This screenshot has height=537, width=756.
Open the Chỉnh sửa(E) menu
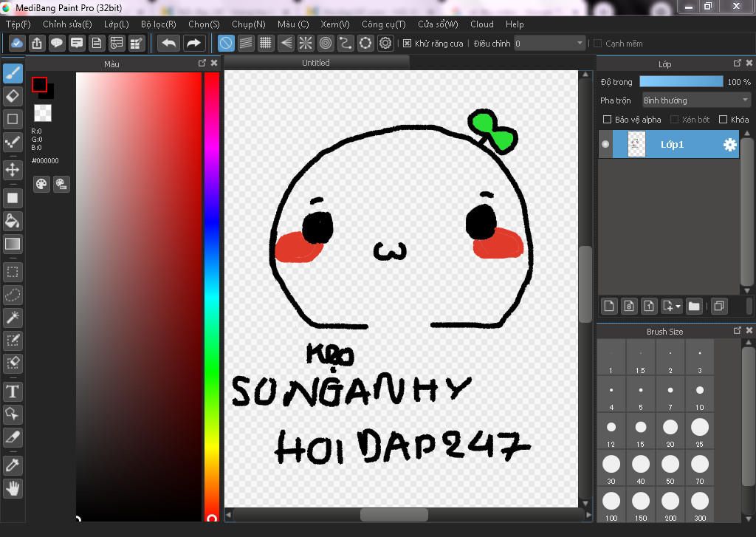pyautogui.click(x=67, y=24)
